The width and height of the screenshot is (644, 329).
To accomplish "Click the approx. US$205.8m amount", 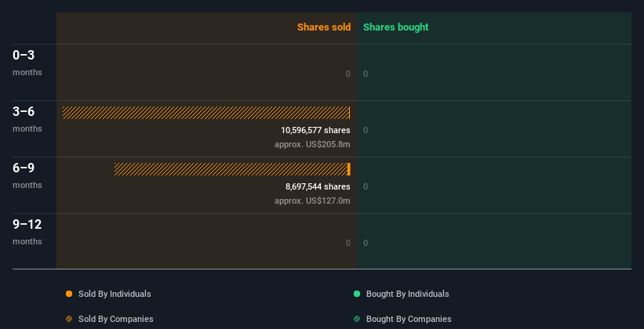I will 312,144.
